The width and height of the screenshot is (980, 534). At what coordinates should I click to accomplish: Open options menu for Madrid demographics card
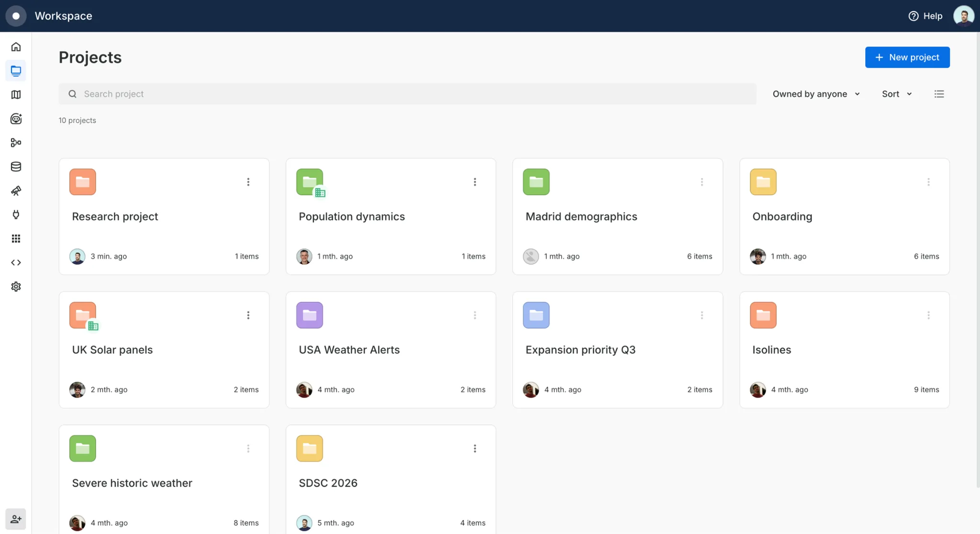pyautogui.click(x=702, y=182)
